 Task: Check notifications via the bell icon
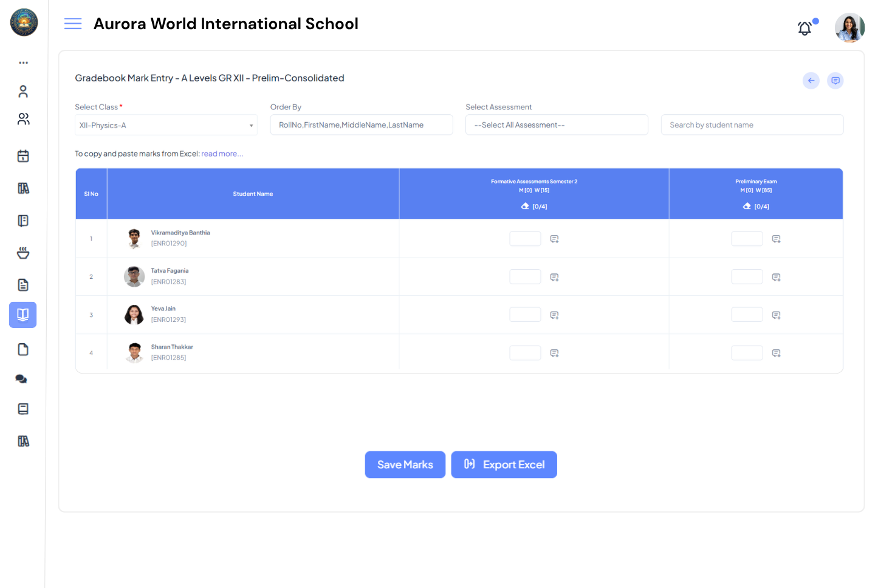pos(804,28)
